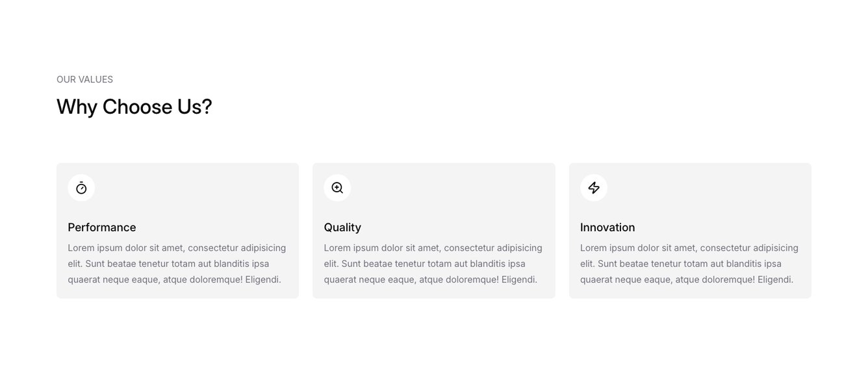This screenshot has width=868, height=371.
Task: Click "Lorem ipsum" first line in Innovation card
Action: 689,248
